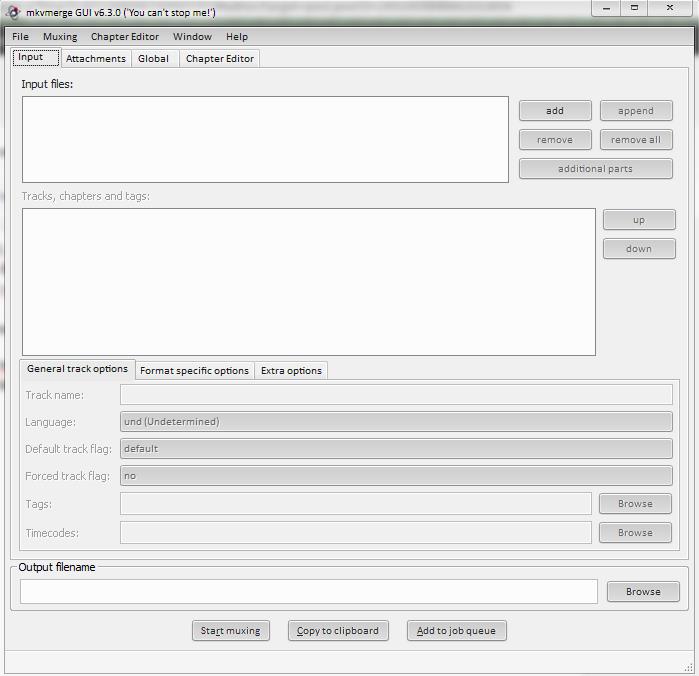The height and width of the screenshot is (676, 699).
Task: Click the Output filename text field
Action: coord(308,592)
